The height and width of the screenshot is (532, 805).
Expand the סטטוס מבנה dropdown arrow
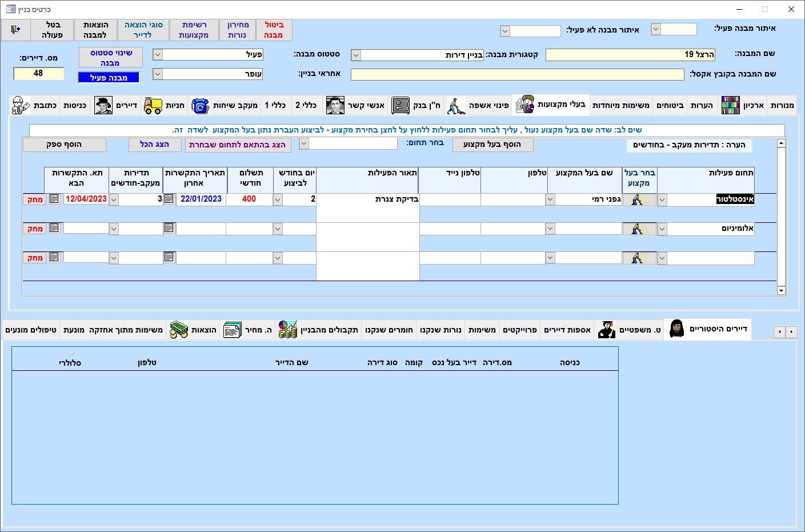click(158, 54)
